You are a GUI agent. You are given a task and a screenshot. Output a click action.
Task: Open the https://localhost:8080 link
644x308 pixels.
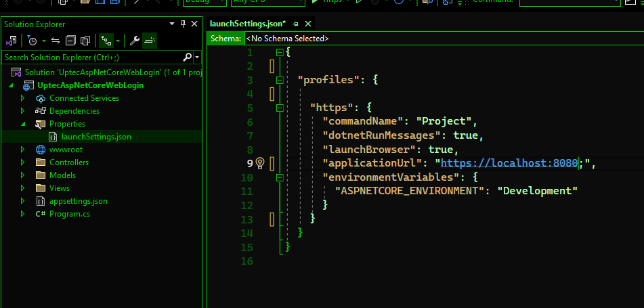(509, 163)
